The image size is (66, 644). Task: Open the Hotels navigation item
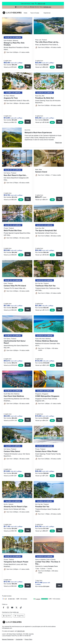click(x=25, y=13)
